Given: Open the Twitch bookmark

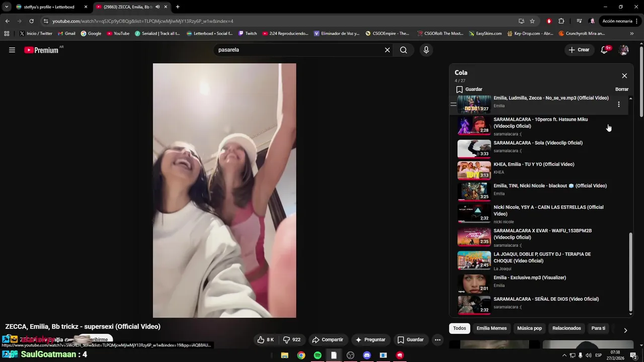Looking at the screenshot, I should [248, 34].
